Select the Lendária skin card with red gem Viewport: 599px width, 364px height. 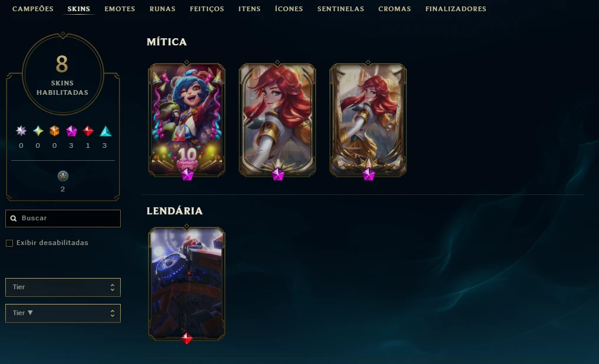pos(187,284)
